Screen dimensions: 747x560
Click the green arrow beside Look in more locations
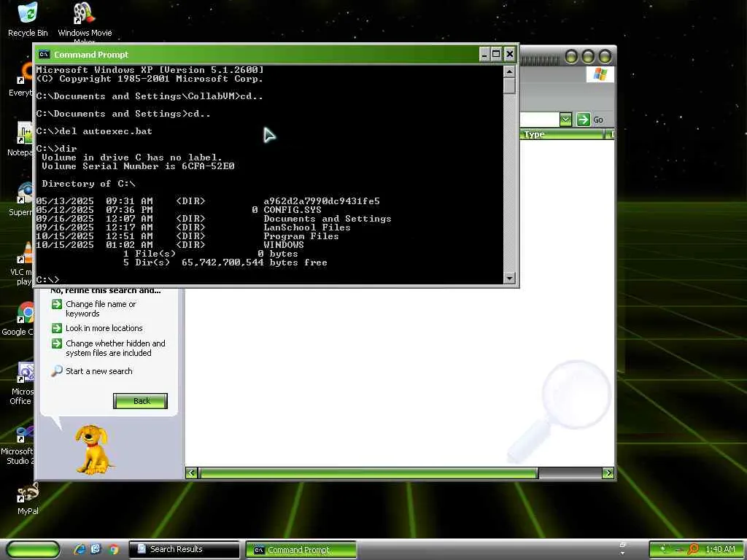pyautogui.click(x=57, y=328)
